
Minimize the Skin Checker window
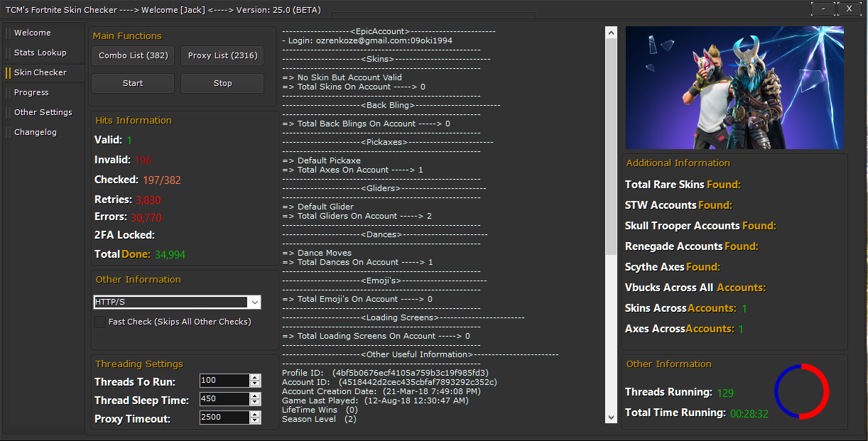coord(823,9)
